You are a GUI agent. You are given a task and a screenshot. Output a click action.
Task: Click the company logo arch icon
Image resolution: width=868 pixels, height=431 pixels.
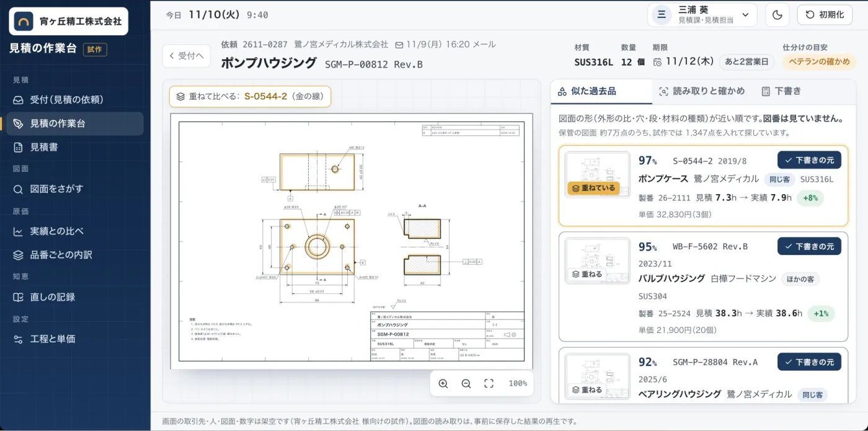pyautogui.click(x=24, y=21)
